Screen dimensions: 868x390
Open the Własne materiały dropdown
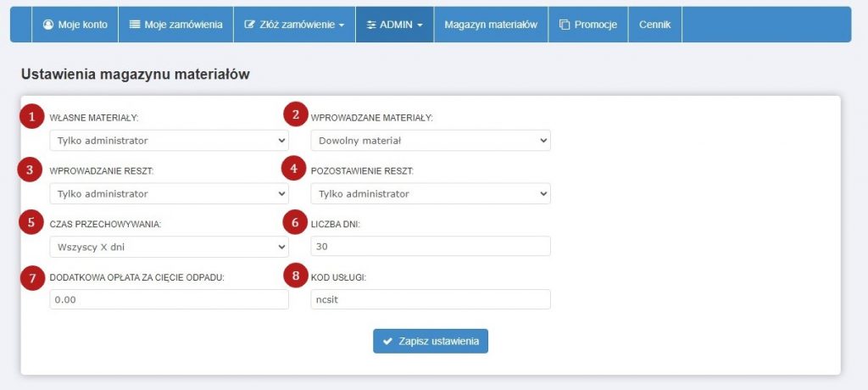[x=169, y=140]
